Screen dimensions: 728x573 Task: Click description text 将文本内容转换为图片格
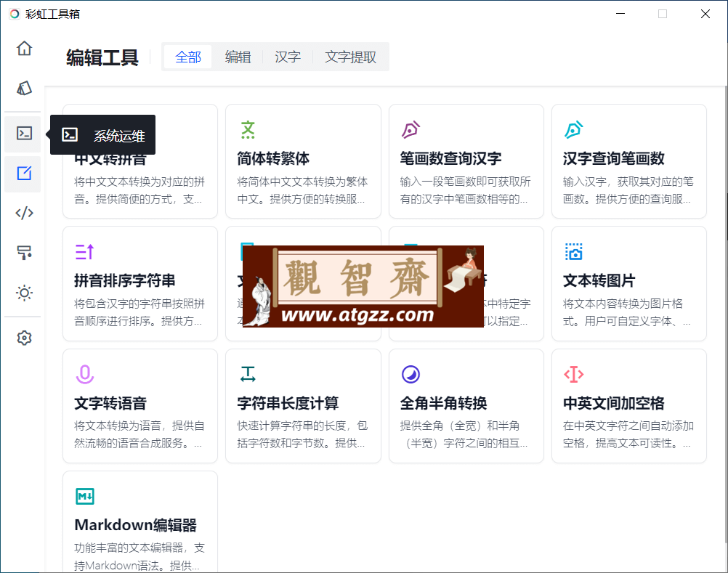(623, 304)
